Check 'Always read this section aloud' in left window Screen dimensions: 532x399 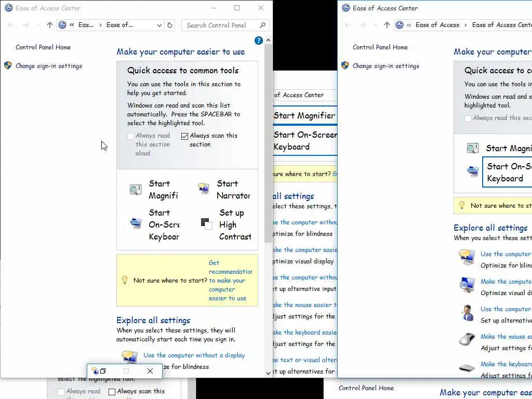[x=130, y=136]
